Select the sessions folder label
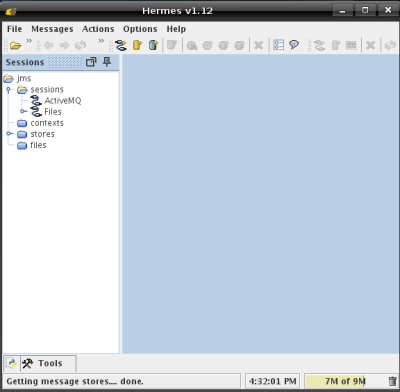The width and height of the screenshot is (400, 392). pyautogui.click(x=47, y=89)
